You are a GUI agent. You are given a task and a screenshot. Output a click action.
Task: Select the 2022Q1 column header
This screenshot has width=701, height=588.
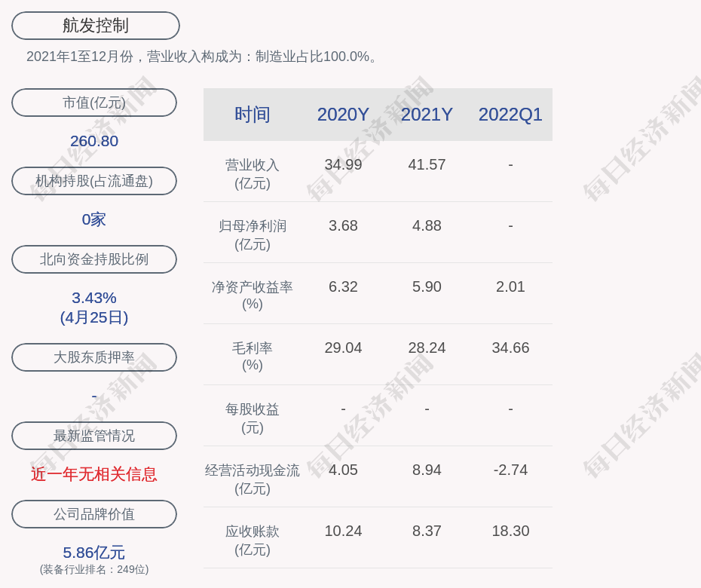pyautogui.click(x=510, y=115)
